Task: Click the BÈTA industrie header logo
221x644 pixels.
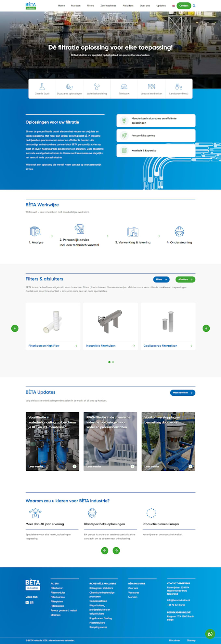Action: point(31,6)
